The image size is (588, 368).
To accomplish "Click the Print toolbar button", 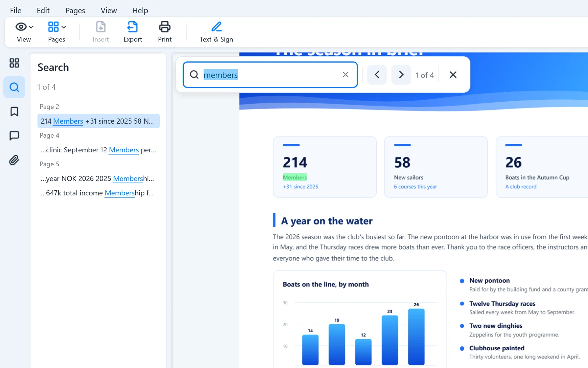I will tap(165, 32).
